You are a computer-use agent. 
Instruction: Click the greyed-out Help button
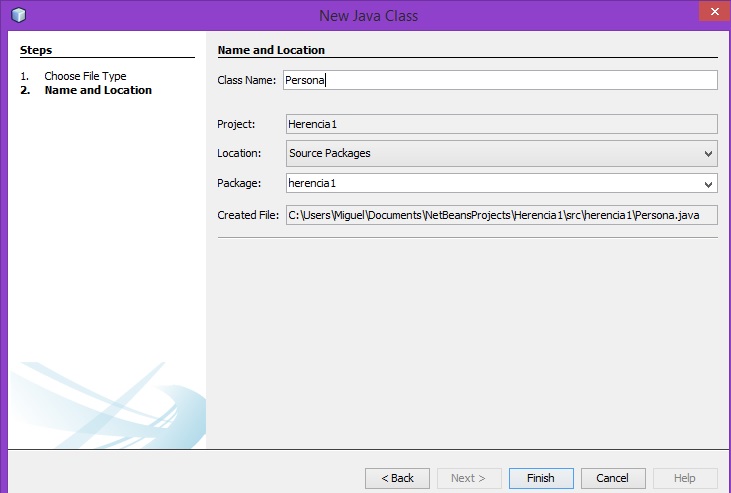685,478
